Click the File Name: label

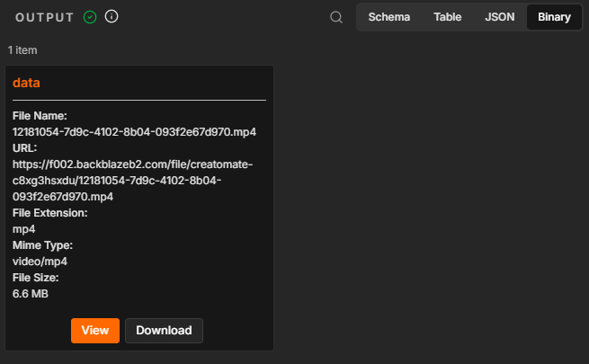click(40, 116)
